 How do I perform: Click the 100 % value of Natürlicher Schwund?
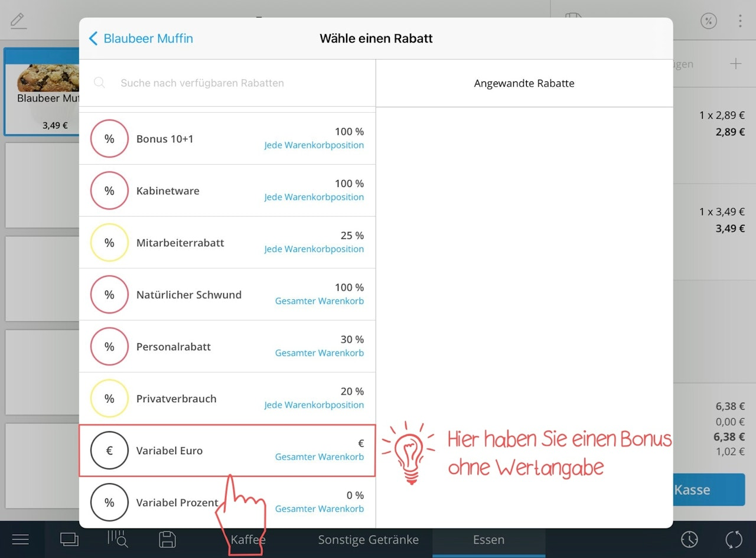[349, 288]
